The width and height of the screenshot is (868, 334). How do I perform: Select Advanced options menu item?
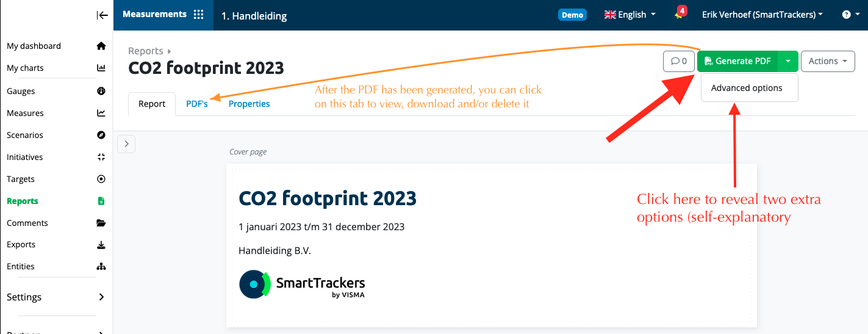747,88
